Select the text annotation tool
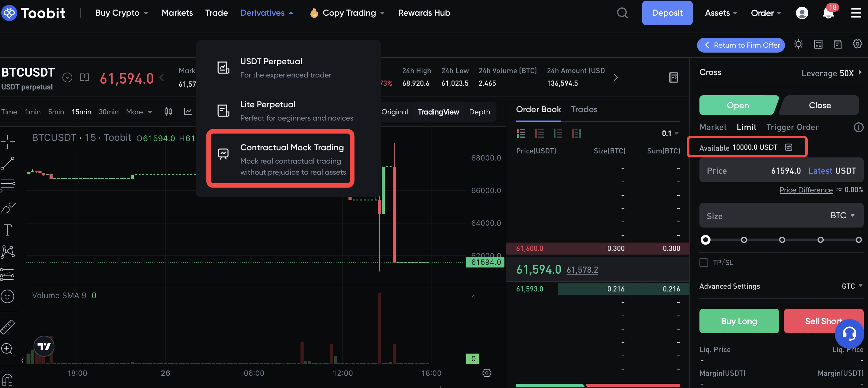The image size is (868, 388). click(7, 230)
